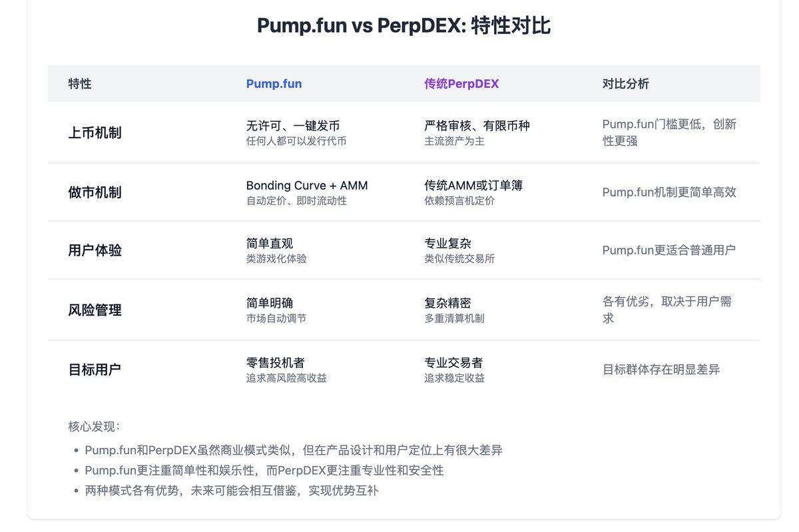The image size is (799, 532).
Task: Click the cell '简单直观'
Action: (x=269, y=243)
